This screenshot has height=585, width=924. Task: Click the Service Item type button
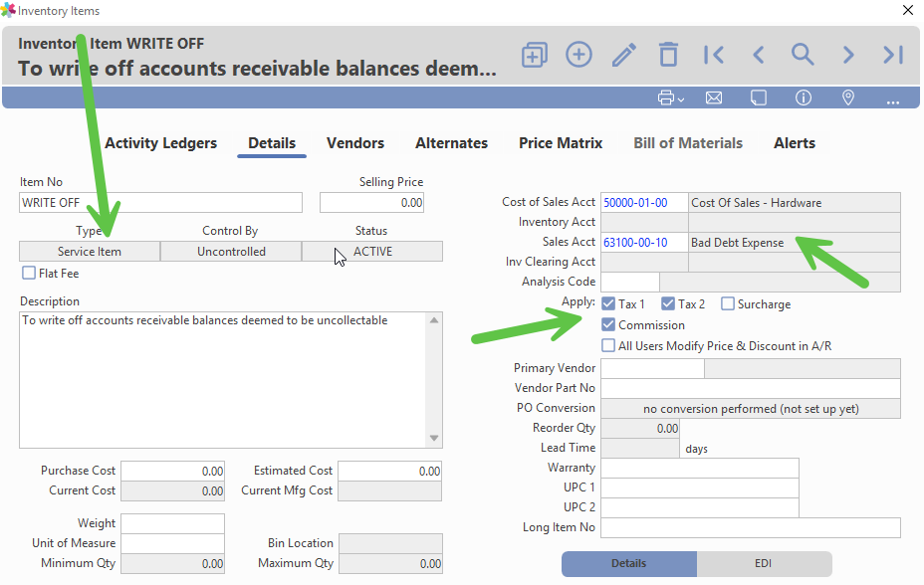(x=90, y=252)
